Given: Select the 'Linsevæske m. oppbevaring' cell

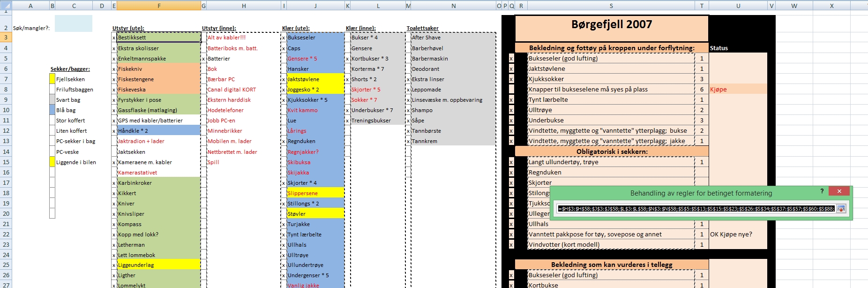Looking at the screenshot, I should (453, 100).
